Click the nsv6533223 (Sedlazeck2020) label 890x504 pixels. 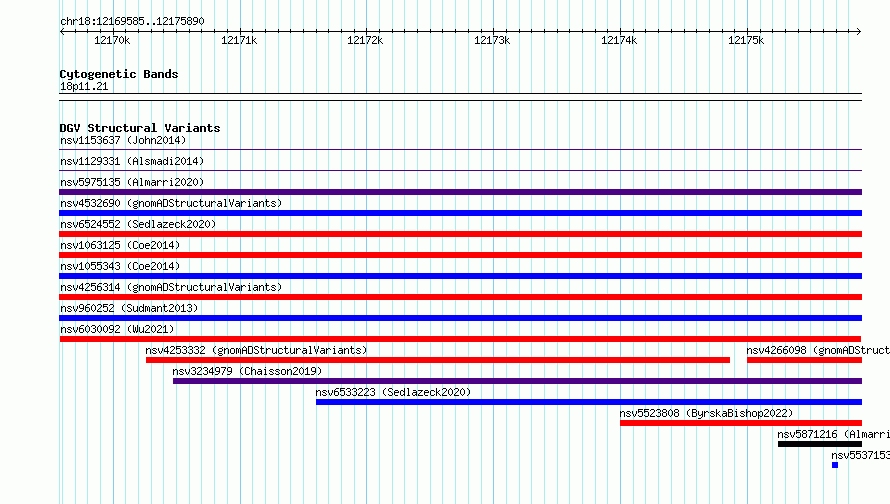coord(393,392)
